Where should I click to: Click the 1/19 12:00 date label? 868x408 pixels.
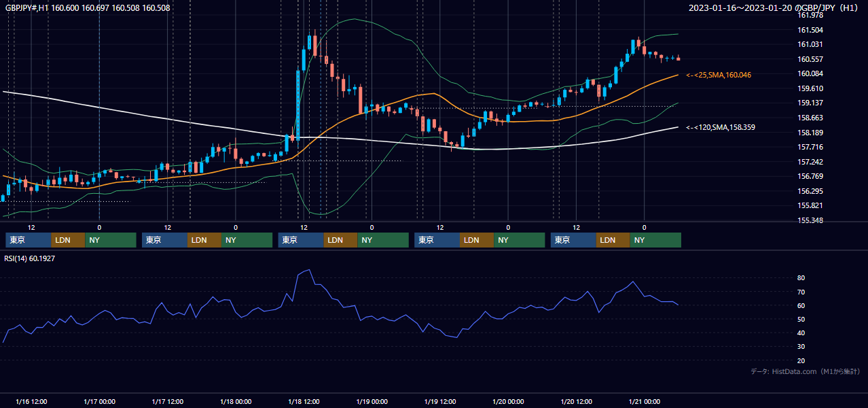[440, 401]
